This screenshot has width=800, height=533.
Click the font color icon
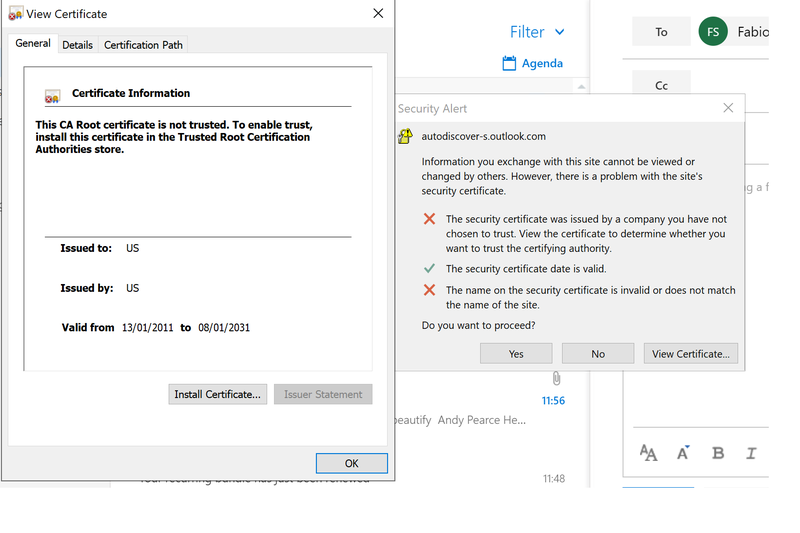(684, 453)
